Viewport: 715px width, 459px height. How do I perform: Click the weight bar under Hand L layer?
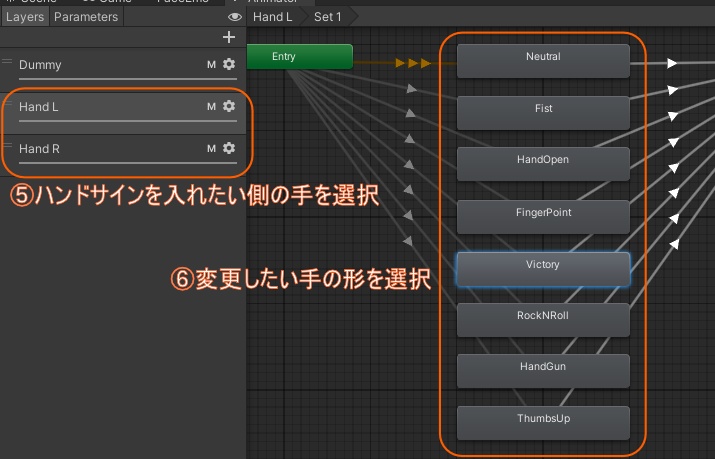coord(128,121)
